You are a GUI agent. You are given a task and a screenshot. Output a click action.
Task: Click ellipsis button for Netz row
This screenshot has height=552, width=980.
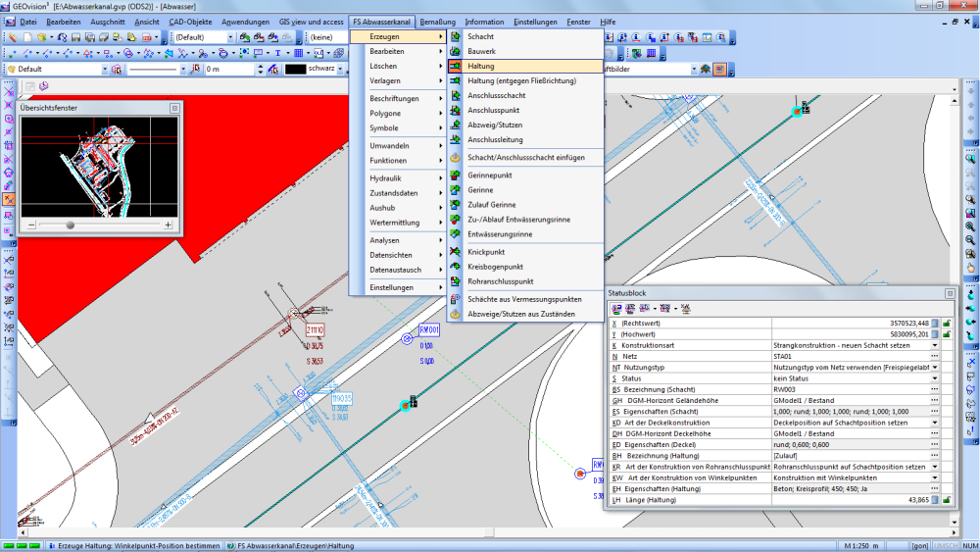(935, 356)
